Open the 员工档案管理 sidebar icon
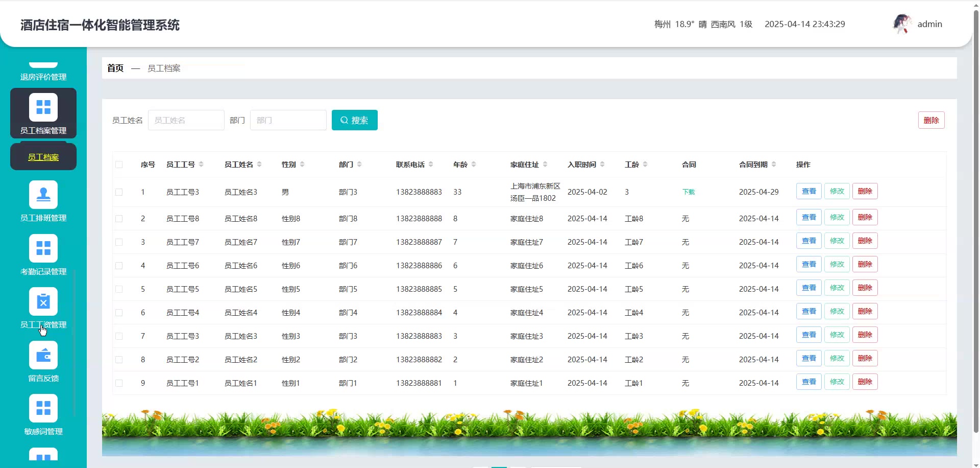This screenshot has height=468, width=980. [x=43, y=107]
